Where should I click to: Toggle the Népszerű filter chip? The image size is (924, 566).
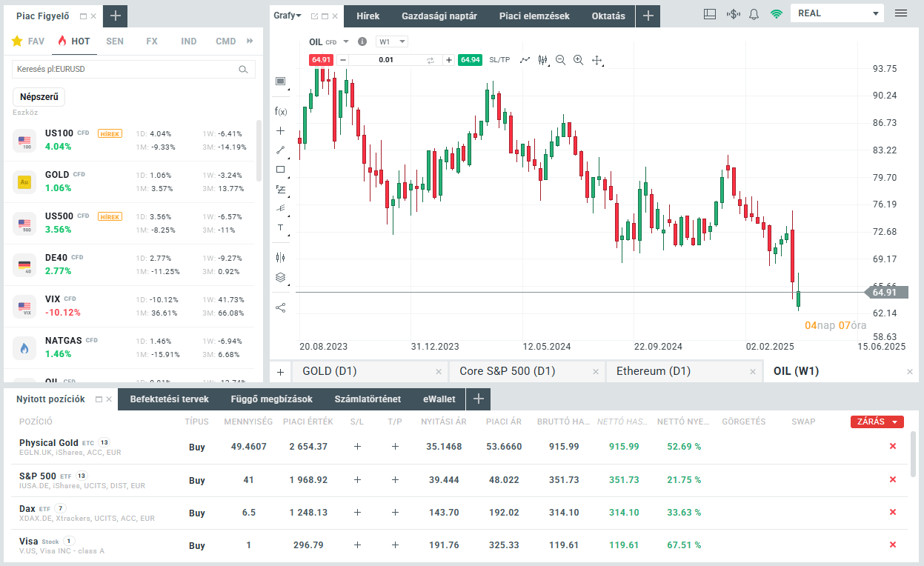[x=39, y=97]
